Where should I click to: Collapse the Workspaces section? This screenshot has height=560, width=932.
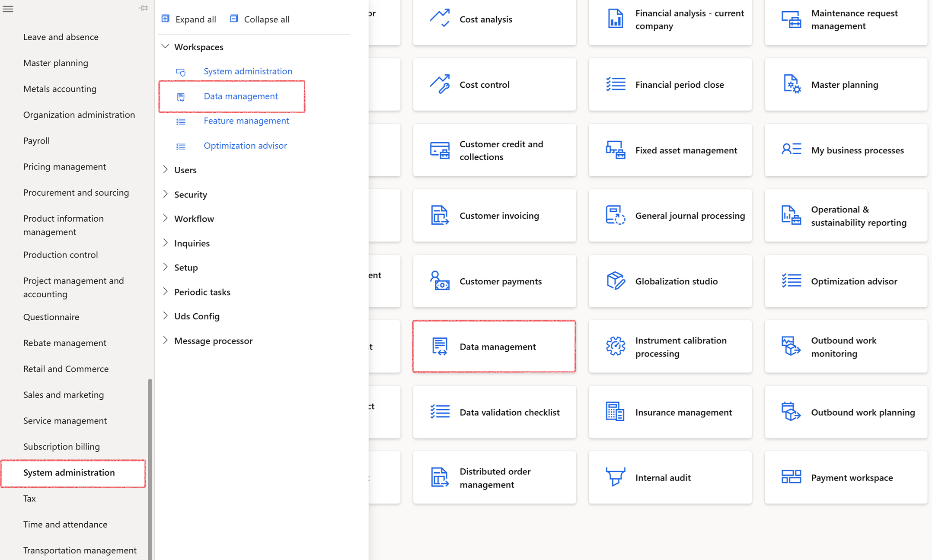165,46
